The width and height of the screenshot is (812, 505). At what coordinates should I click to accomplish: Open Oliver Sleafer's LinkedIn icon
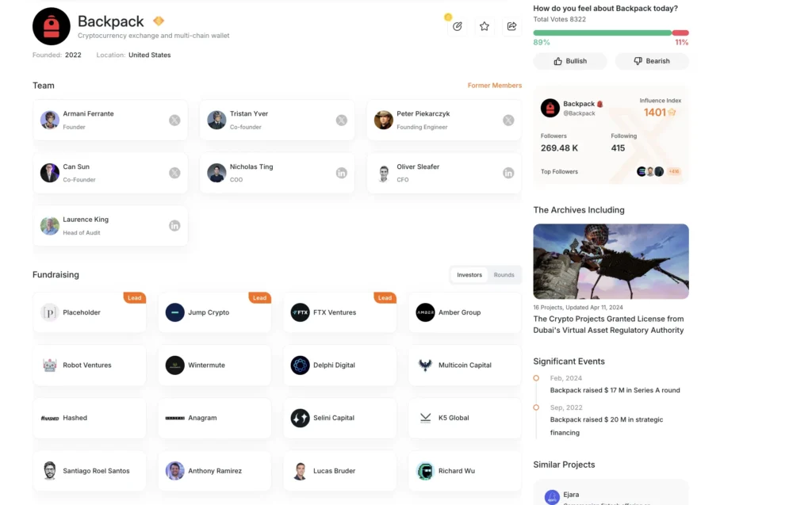[x=508, y=173]
